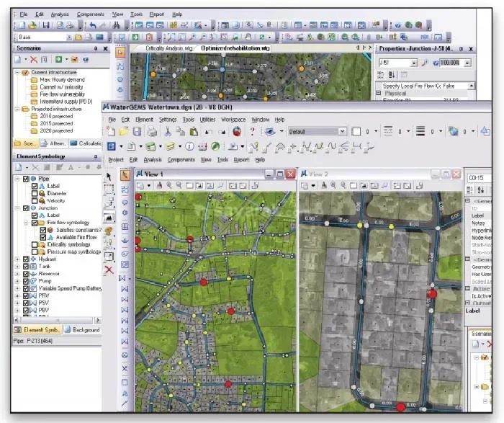Click the Open folder icon in WaterGEMS toolbar

[124, 131]
